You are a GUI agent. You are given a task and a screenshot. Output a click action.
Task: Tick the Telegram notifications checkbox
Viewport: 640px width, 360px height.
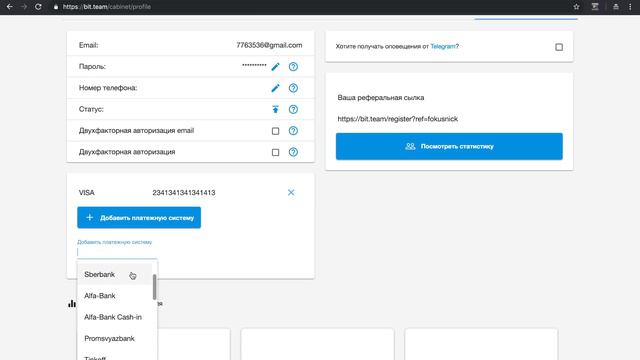559,47
